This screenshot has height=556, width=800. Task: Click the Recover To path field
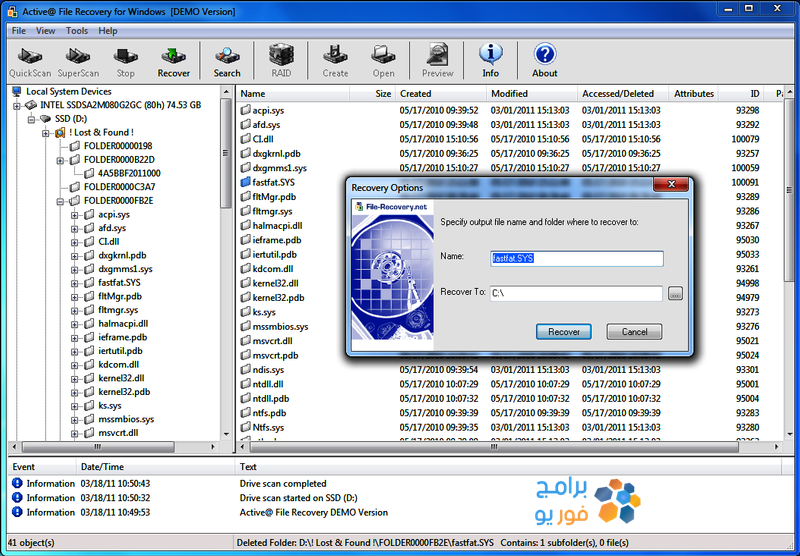(576, 293)
